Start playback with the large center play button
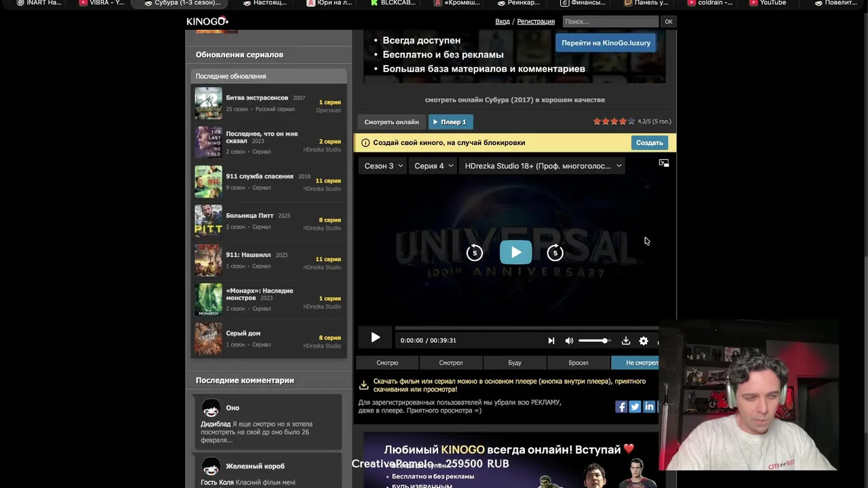Image resolution: width=868 pixels, height=488 pixels. pos(516,252)
